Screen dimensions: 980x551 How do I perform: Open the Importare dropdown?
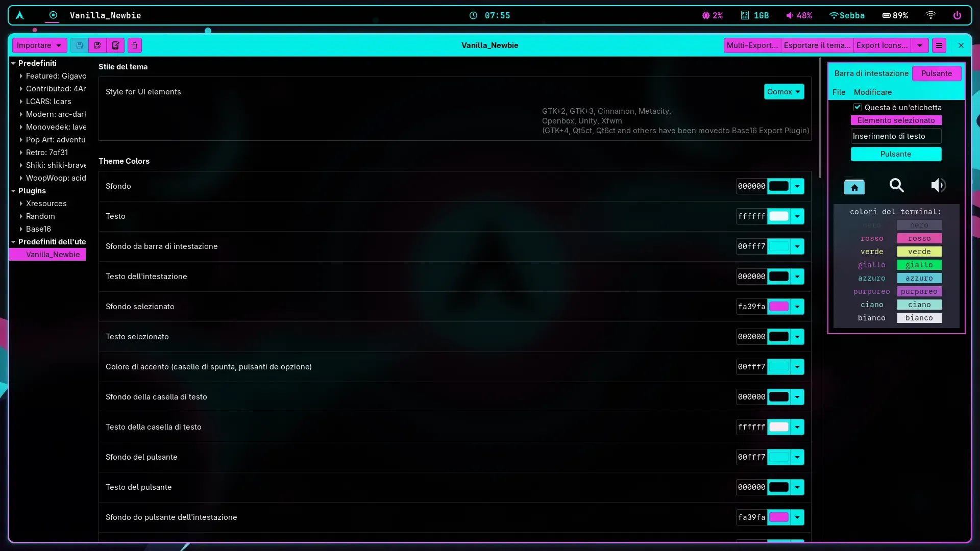(x=39, y=45)
